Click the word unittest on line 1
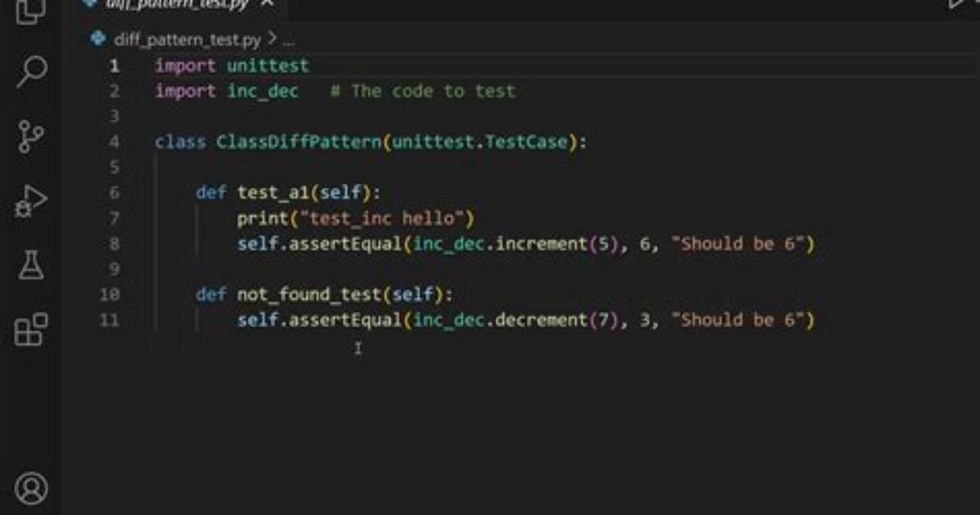 pyautogui.click(x=267, y=66)
